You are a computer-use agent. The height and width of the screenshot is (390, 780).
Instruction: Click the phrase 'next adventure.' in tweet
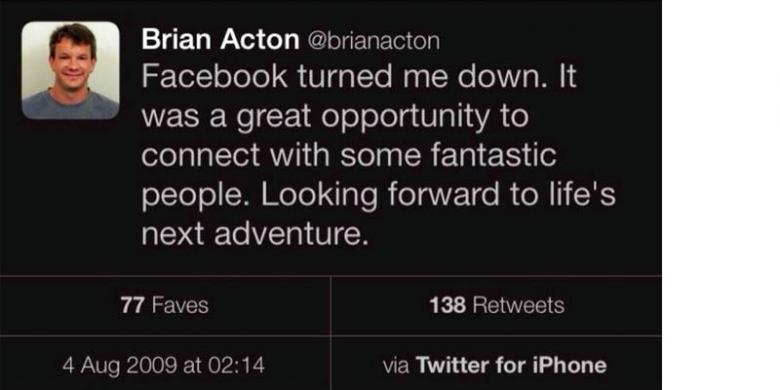[255, 233]
